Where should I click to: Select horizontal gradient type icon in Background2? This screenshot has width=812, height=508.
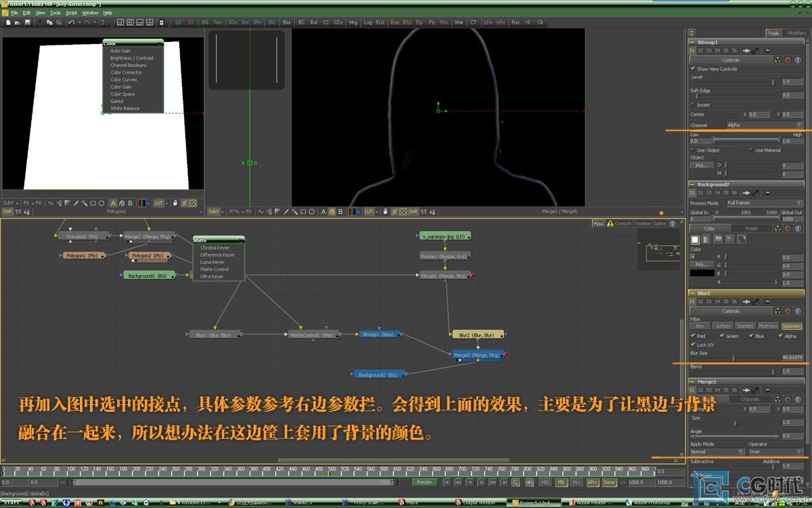coord(706,239)
